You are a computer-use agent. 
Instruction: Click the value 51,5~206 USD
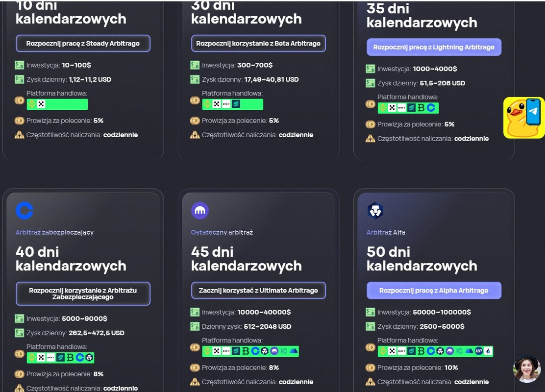443,83
